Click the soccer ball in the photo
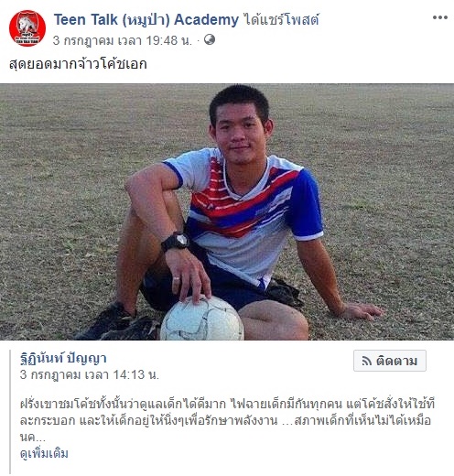Screen dimensions: 454x476 [x=202, y=319]
